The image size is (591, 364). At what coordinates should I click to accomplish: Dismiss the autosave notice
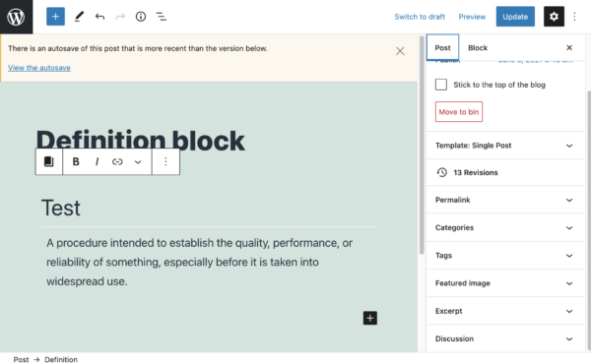tap(400, 51)
